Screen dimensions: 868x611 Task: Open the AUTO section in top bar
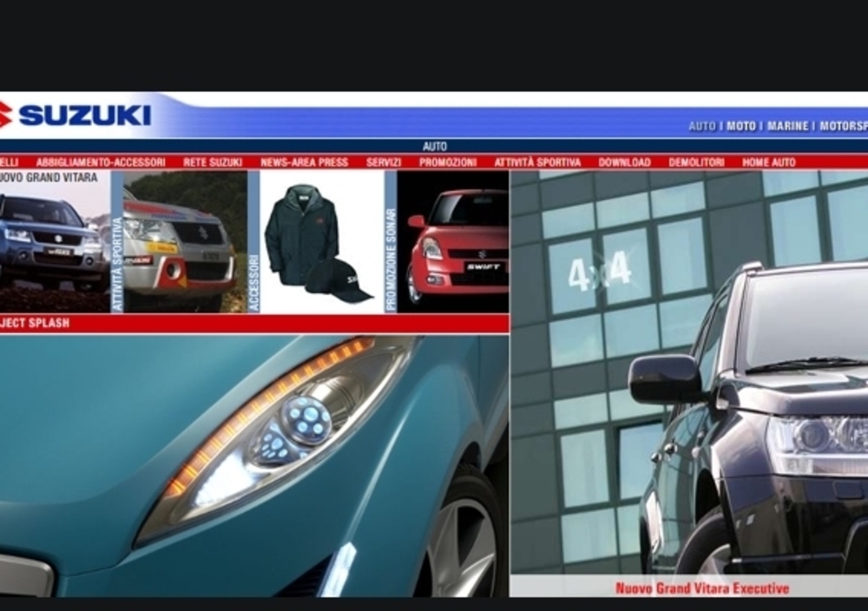(701, 127)
